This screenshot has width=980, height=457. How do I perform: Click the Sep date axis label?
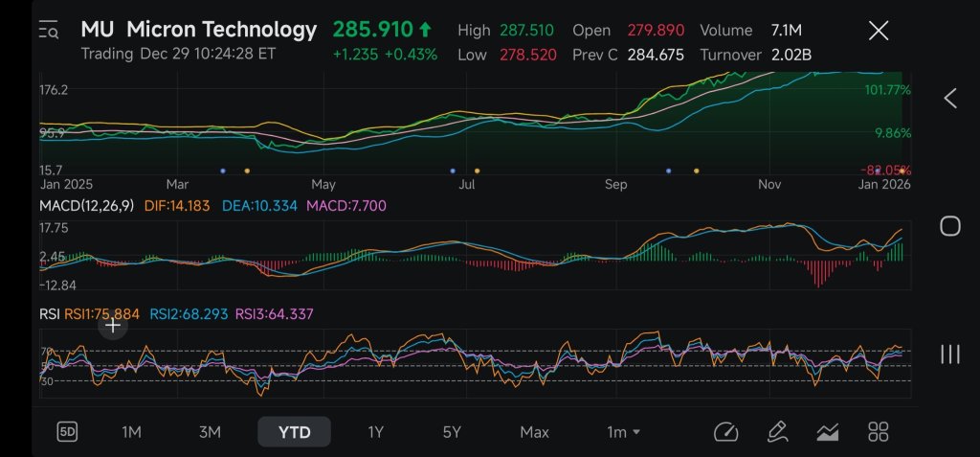pyautogui.click(x=615, y=185)
